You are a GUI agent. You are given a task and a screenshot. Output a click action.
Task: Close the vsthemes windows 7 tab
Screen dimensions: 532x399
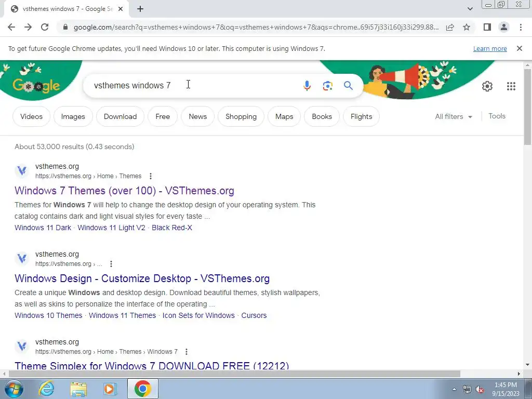coord(120,9)
